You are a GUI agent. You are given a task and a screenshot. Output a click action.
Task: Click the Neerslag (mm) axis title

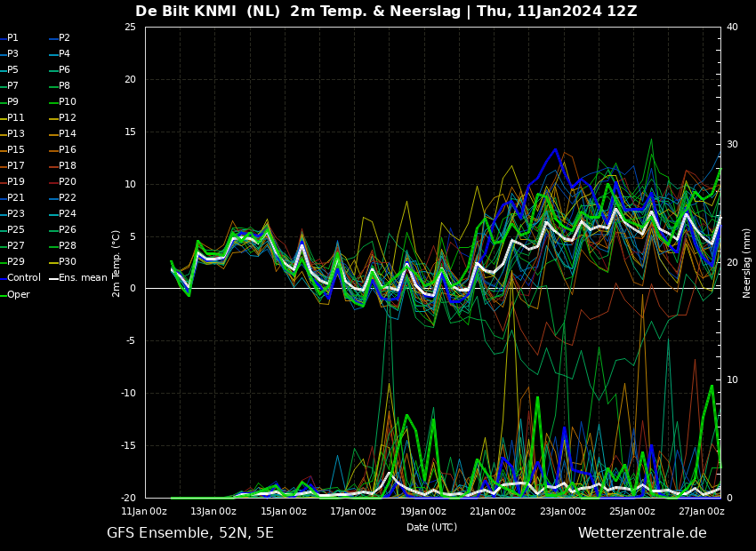click(x=746, y=263)
